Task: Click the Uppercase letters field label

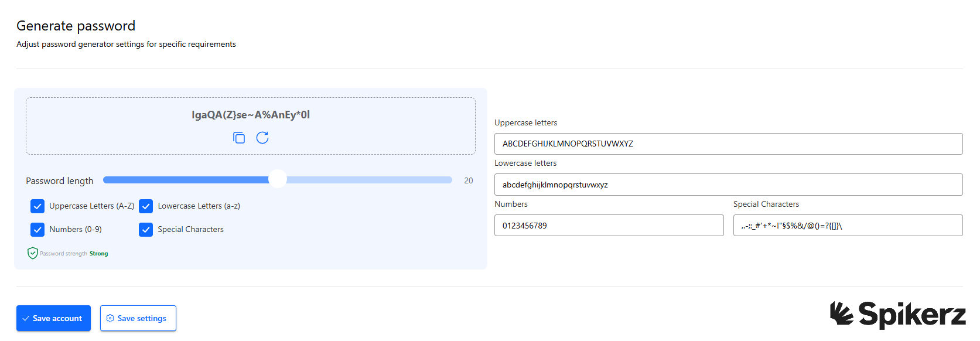Action: (x=525, y=122)
